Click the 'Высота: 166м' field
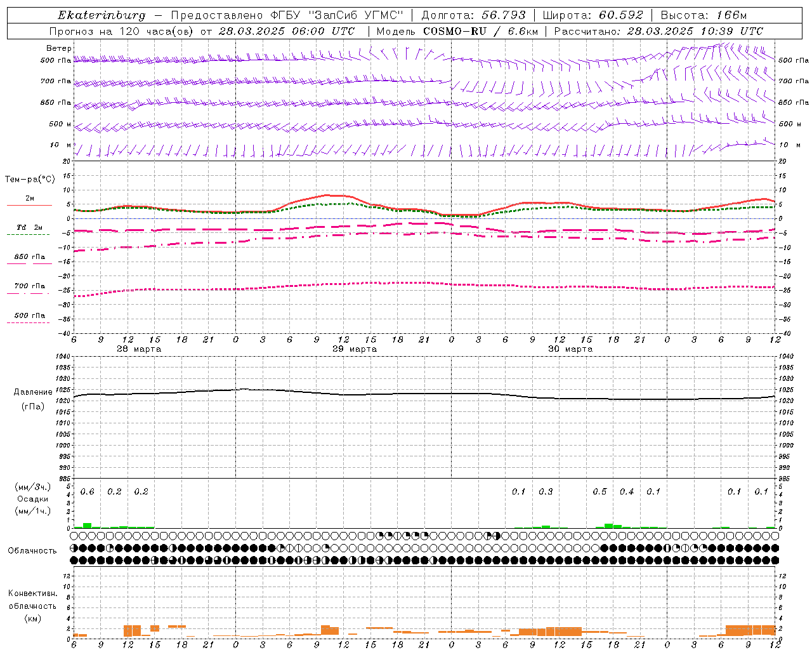This screenshot has height=650, width=812. [x=704, y=15]
